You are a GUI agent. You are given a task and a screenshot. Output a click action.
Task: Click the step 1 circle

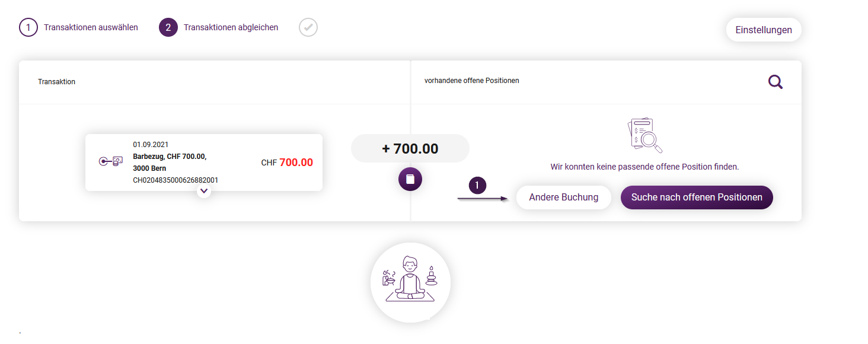pos(28,27)
